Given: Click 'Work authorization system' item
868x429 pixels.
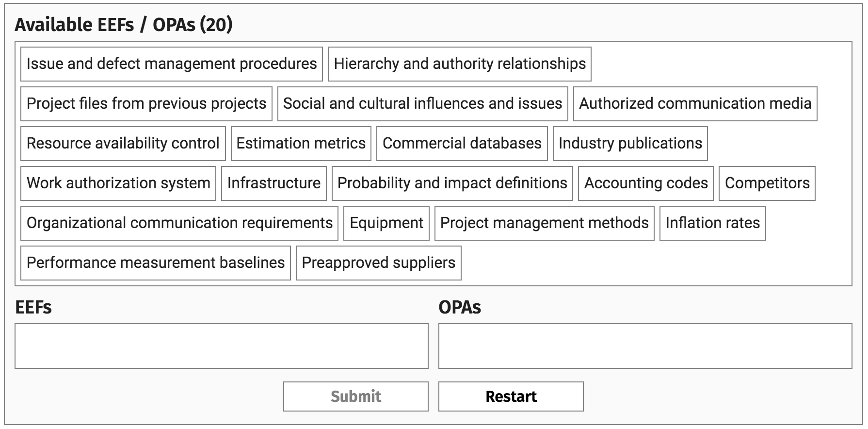Looking at the screenshot, I should coord(118,183).
